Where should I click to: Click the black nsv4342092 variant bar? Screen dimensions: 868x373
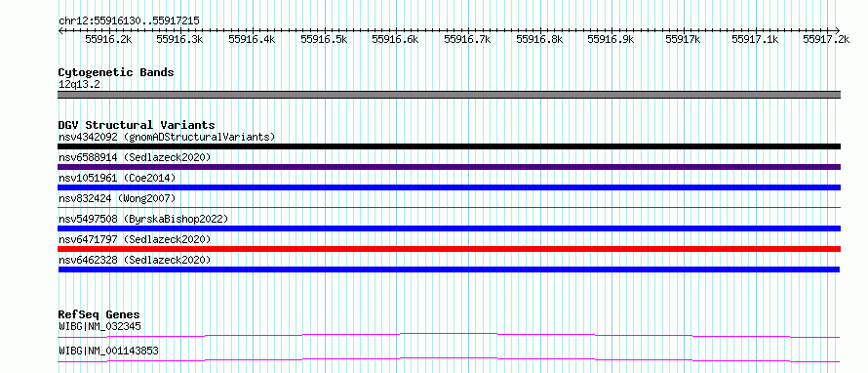(x=449, y=146)
